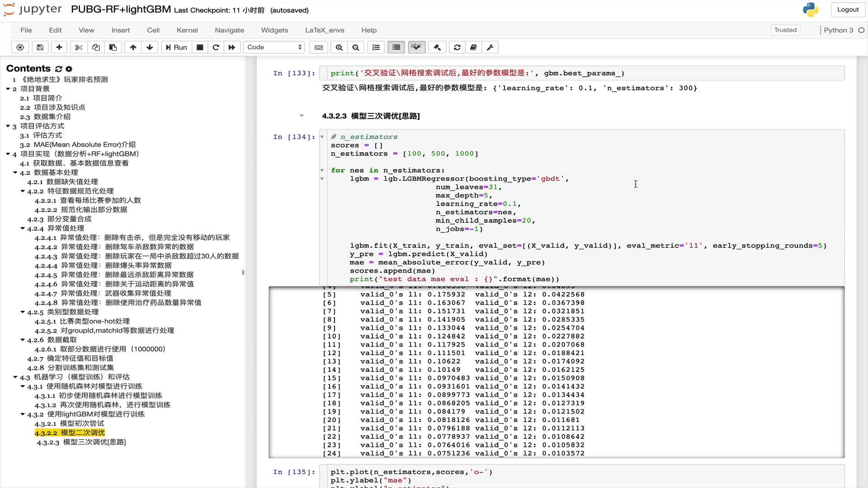This screenshot has height=488, width=868.
Task: Click the gavel toolbar icon
Action: 437,47
